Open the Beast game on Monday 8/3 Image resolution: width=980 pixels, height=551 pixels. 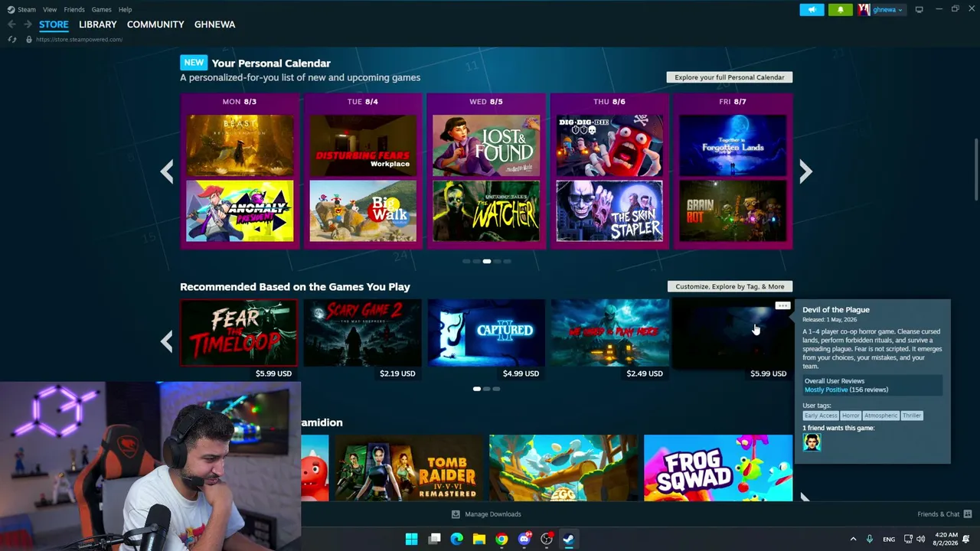click(240, 145)
